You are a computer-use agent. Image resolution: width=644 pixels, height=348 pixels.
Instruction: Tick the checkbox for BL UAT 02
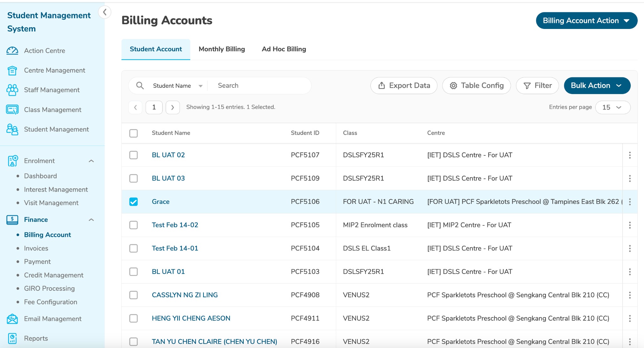click(134, 155)
